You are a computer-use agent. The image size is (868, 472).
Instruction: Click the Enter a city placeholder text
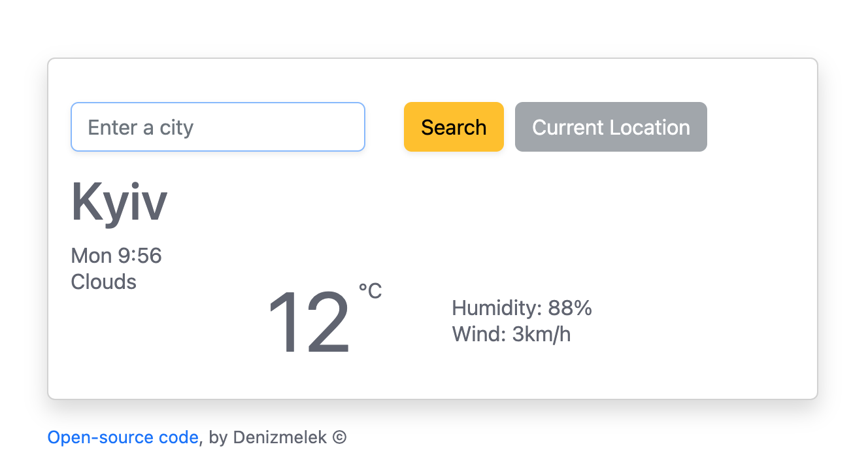tap(139, 127)
